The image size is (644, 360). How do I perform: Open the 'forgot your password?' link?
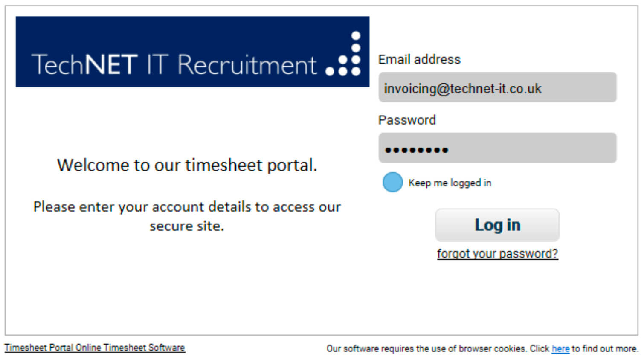[x=497, y=254]
